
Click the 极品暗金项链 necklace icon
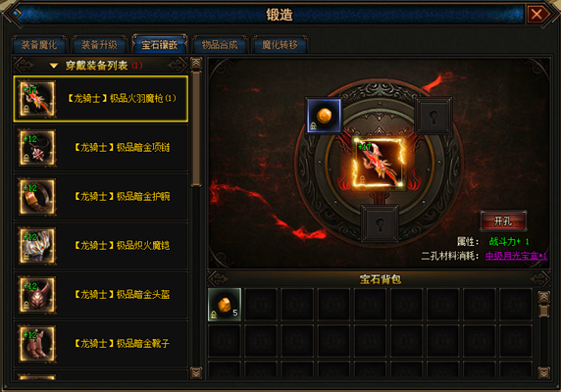[x=37, y=148]
